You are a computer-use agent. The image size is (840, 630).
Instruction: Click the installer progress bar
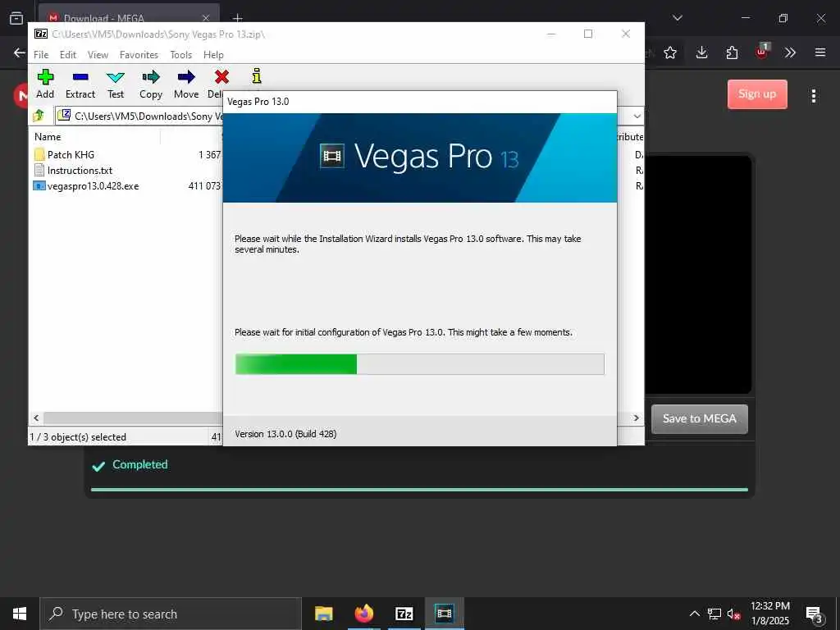coord(419,364)
